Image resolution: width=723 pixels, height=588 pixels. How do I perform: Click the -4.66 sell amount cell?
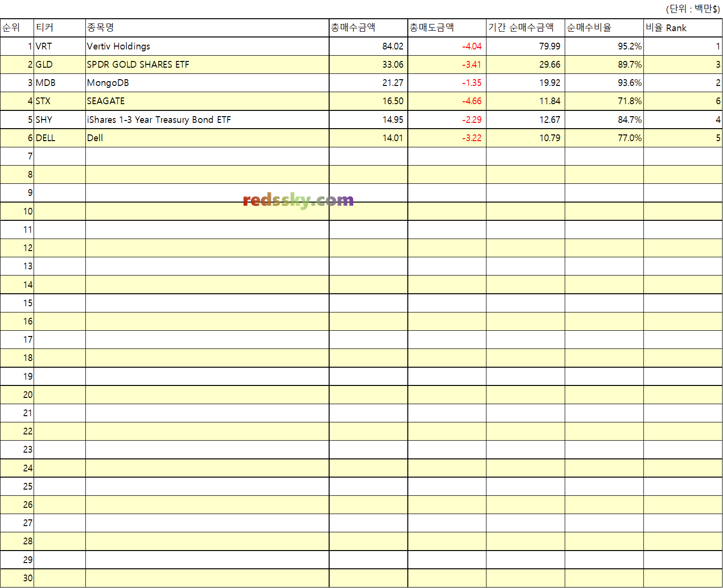[447, 101]
